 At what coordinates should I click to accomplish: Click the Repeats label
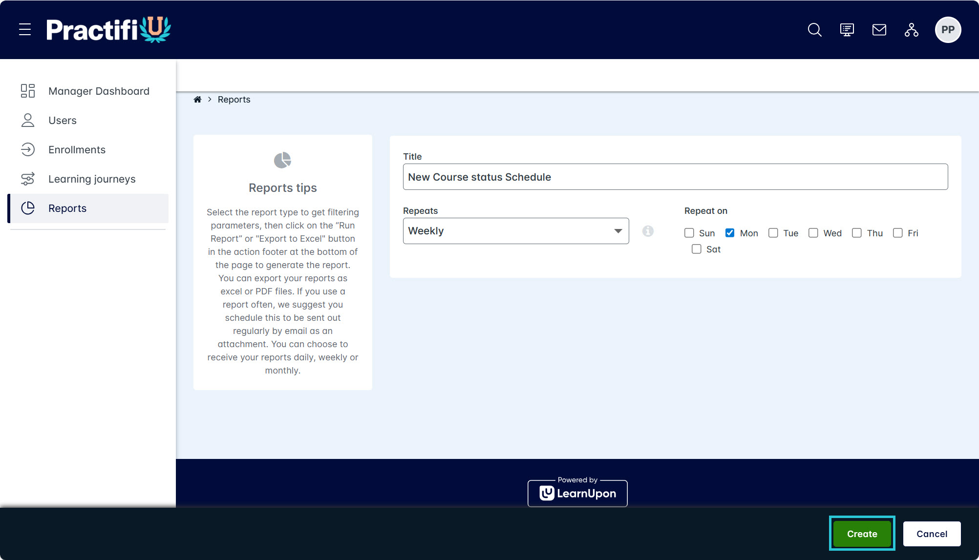click(x=421, y=211)
